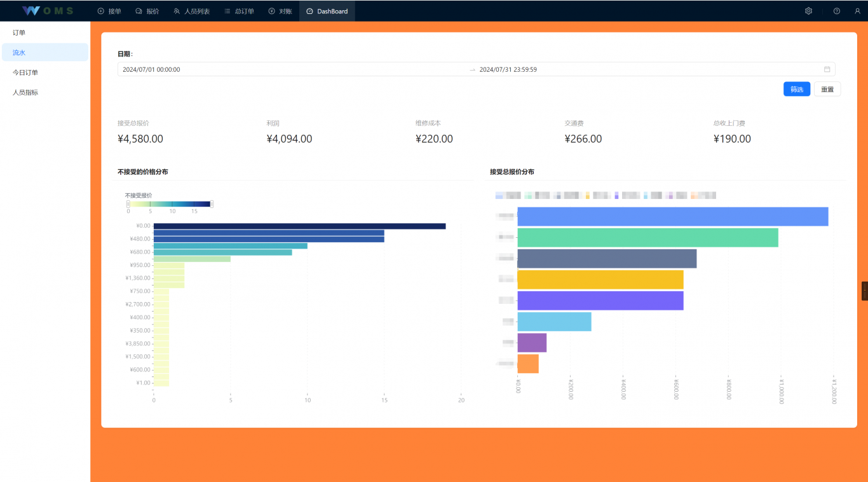Click the ¥680.00 teal bar
The height and width of the screenshot is (482, 868).
222,252
